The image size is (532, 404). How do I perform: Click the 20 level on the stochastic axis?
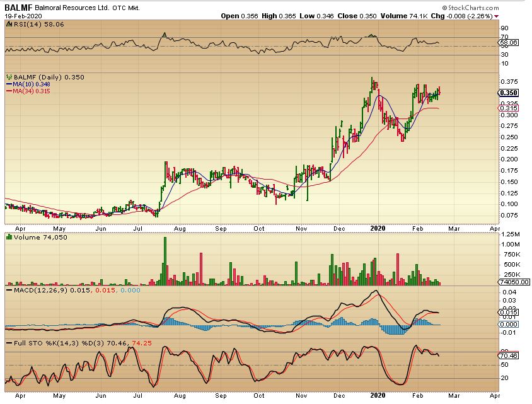point(504,378)
